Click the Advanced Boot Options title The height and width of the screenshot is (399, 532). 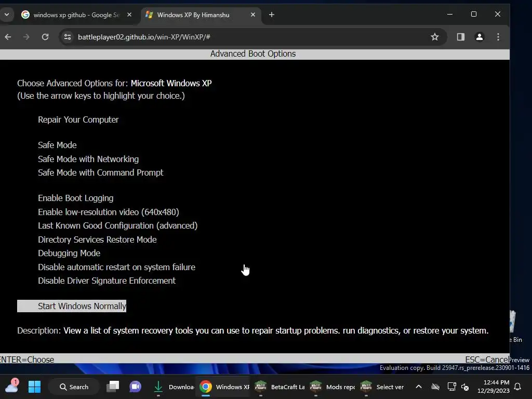coord(253,54)
